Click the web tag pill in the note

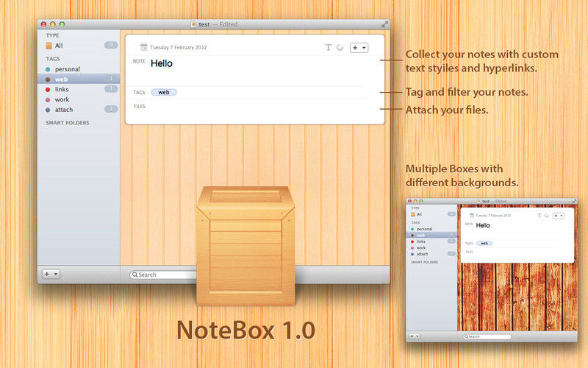(164, 93)
